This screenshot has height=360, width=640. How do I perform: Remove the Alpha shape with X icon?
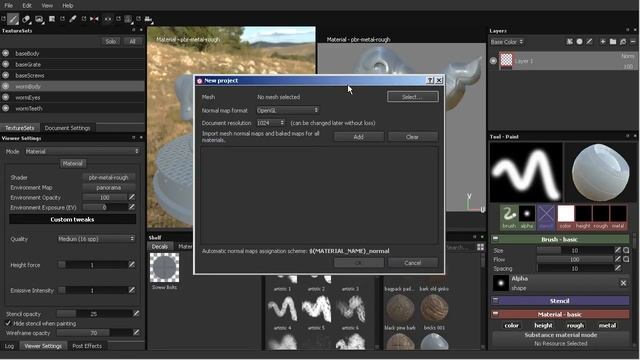(x=623, y=283)
